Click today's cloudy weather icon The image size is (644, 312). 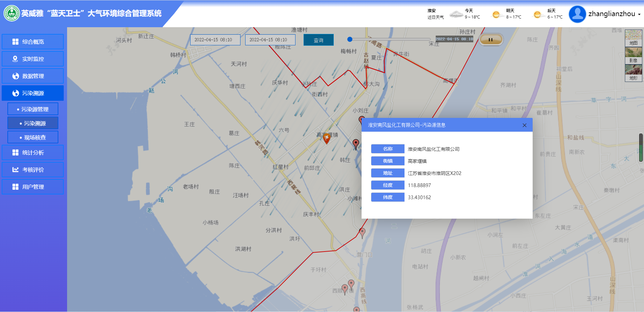[x=456, y=14]
